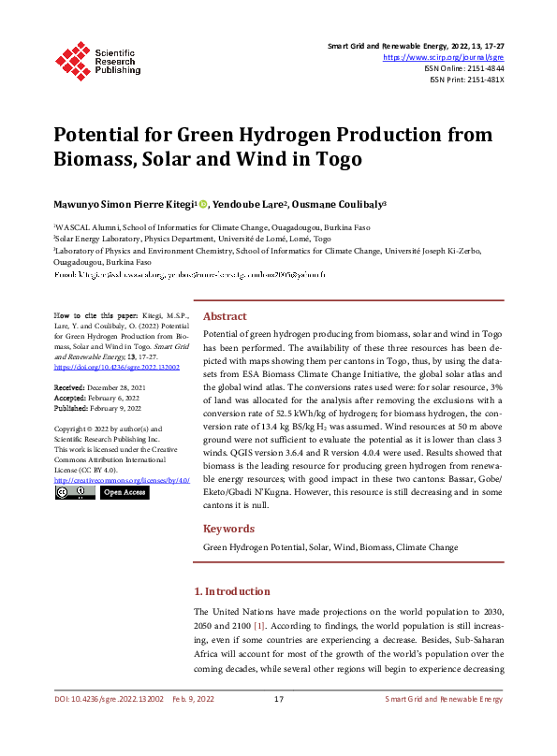
Task: Click 'License (CC BY 4.0).' text
Action: coord(86,470)
